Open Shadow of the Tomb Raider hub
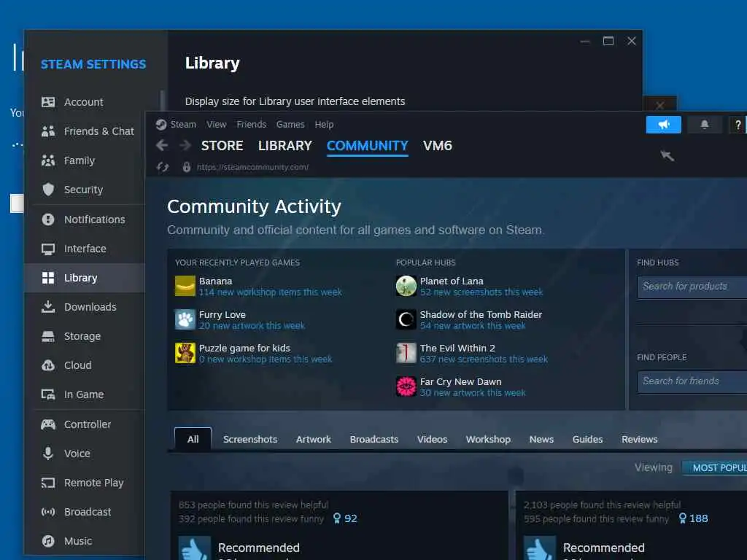This screenshot has height=560, width=747. 481,315
